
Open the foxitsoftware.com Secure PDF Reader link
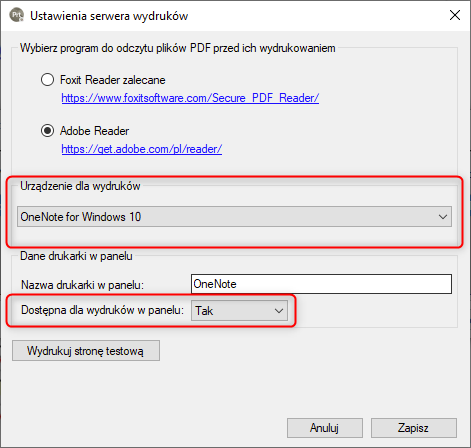tap(190, 98)
